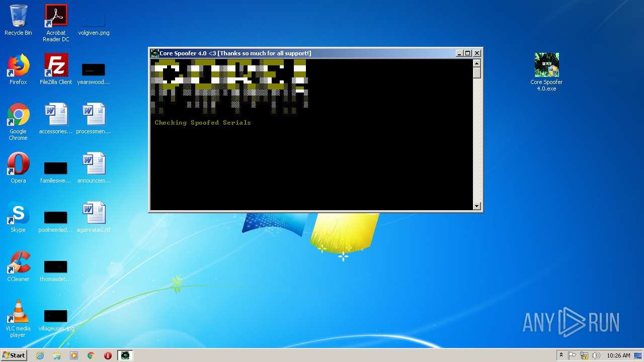Minimize the Core Spoofer window
The image size is (644, 362).
[459, 53]
